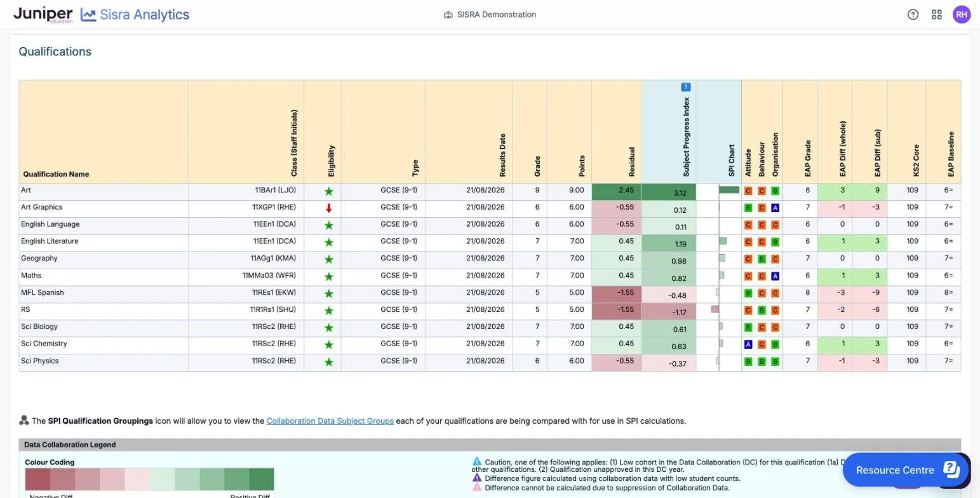980x498 pixels.
Task: Click the SISRA Demonstration school name
Action: [x=496, y=15]
